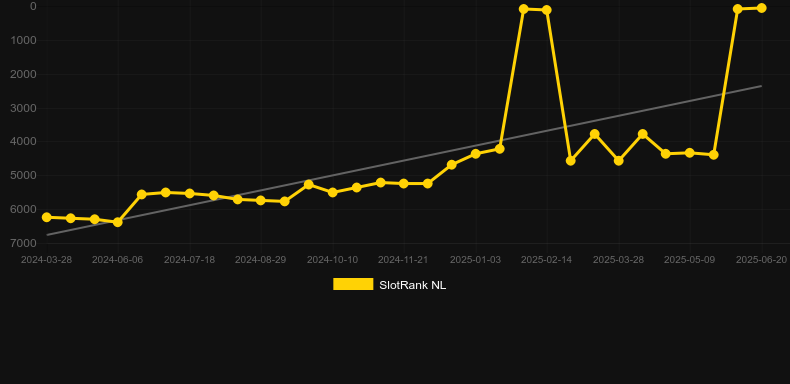The width and height of the screenshot is (790, 384).
Task: Click the y-axis value 6000
Action: coord(23,209)
